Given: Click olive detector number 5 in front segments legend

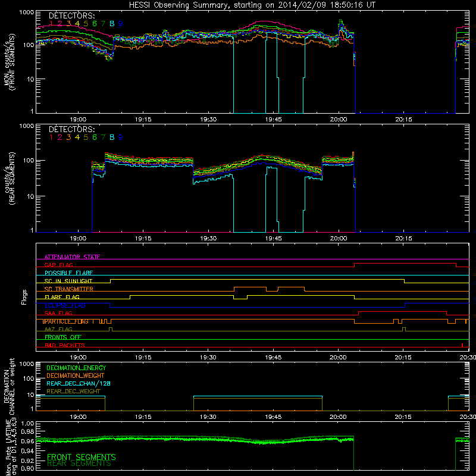Looking at the screenshot, I should click(x=86, y=23).
